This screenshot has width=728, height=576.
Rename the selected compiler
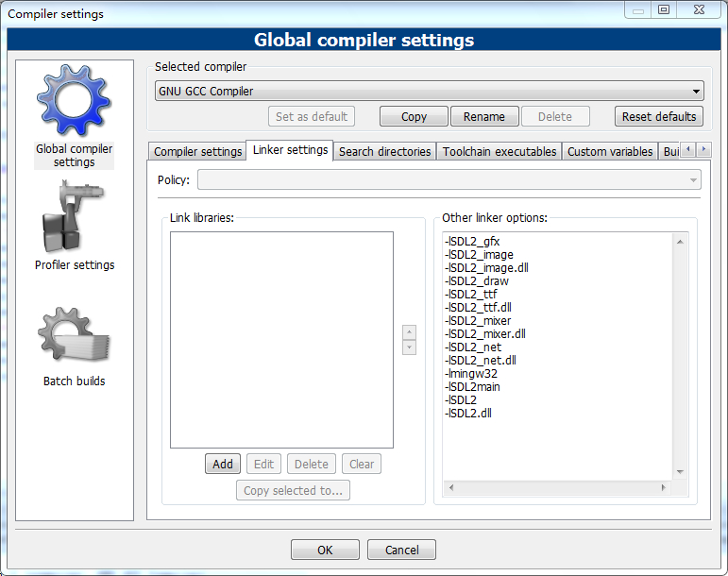[x=484, y=116]
